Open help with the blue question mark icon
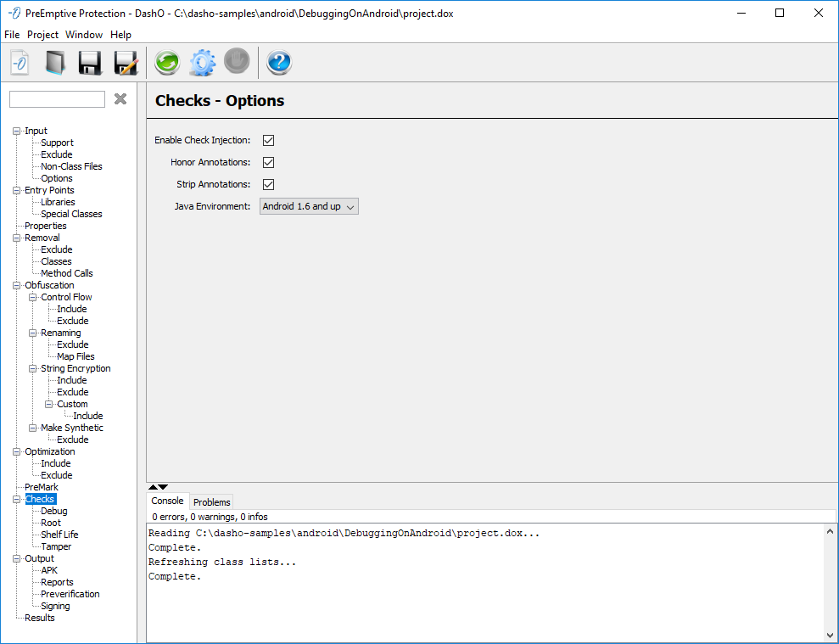 click(x=279, y=63)
